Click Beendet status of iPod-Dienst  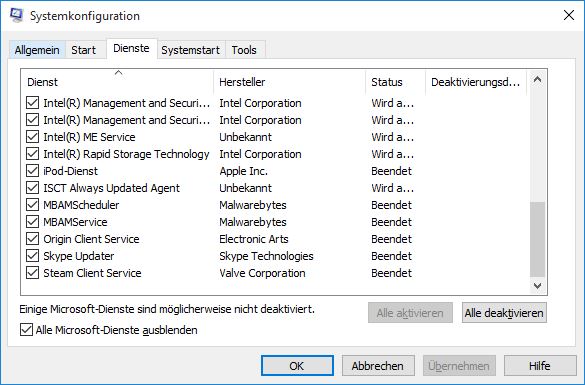click(391, 171)
